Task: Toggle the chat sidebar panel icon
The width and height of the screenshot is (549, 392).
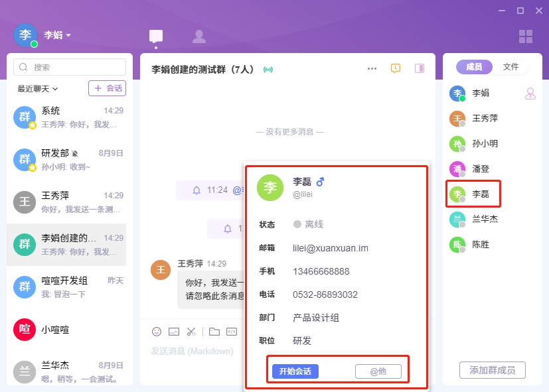Action: coord(419,68)
